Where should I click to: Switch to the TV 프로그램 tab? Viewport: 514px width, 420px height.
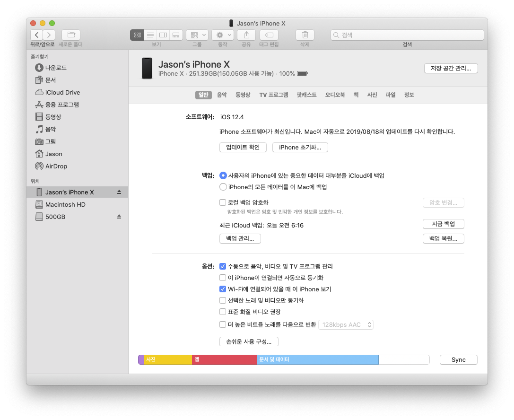click(274, 95)
